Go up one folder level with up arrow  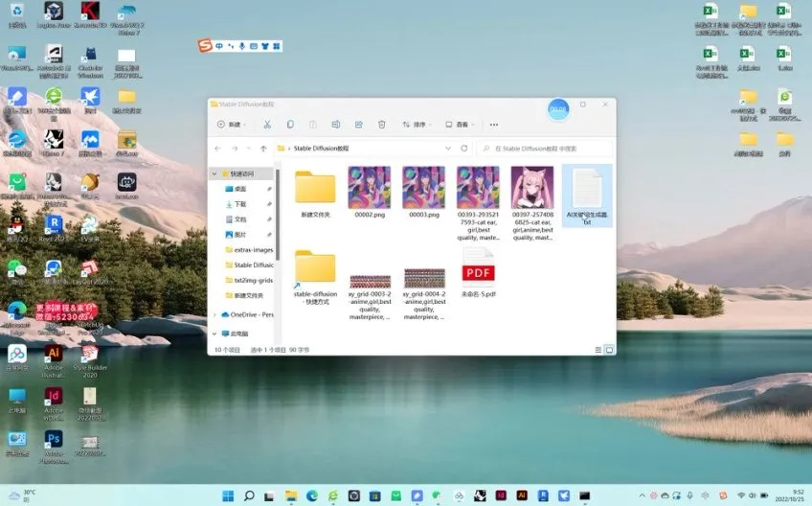tap(263, 149)
